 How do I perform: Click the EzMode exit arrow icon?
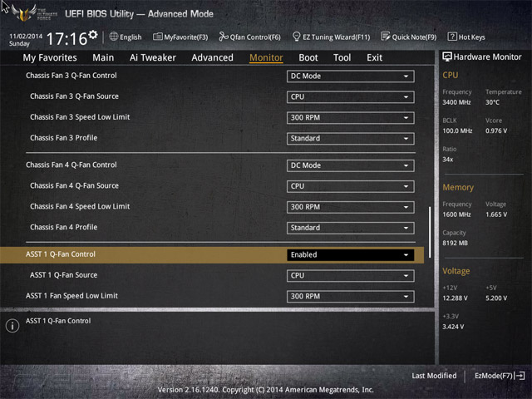click(520, 376)
